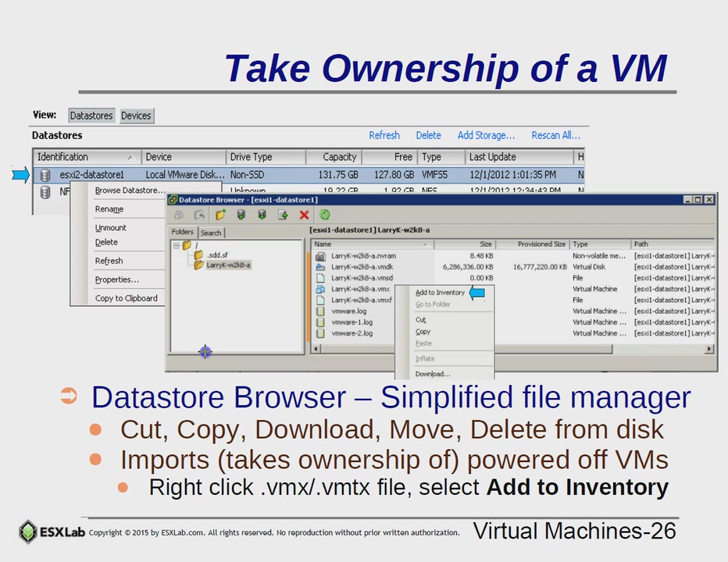Select the file name vmware-2.log

point(352,333)
